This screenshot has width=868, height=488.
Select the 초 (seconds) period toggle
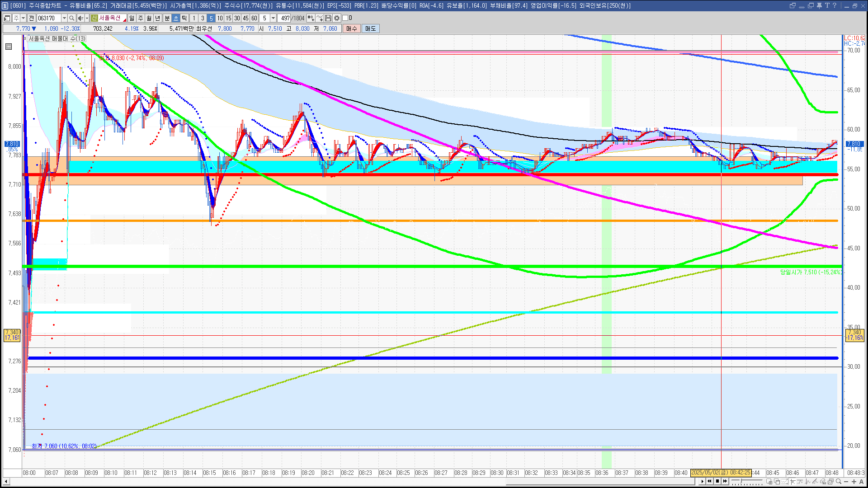[176, 18]
